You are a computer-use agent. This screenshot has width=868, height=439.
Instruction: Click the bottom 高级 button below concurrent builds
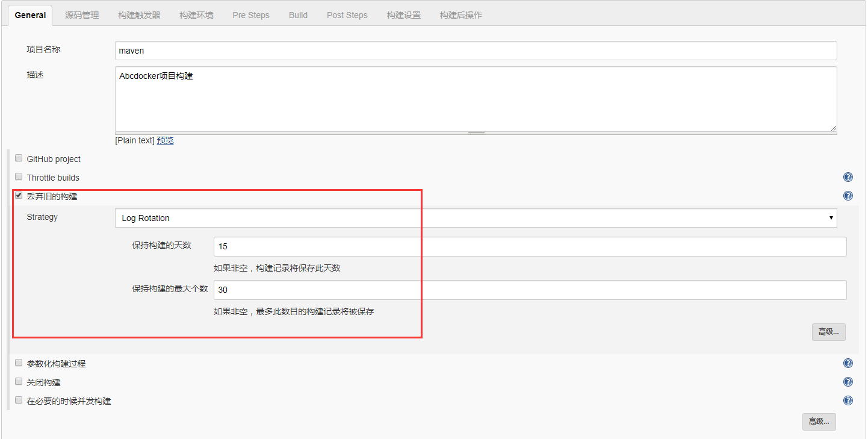point(819,422)
